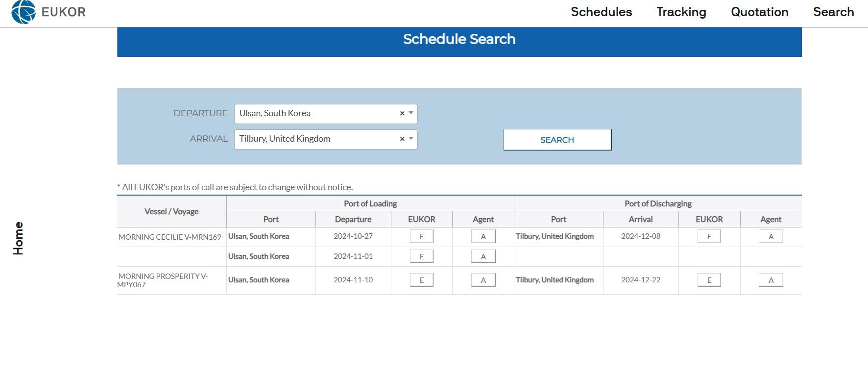Click EUKOR 'E' for 2024-11-01 departure

tap(421, 256)
